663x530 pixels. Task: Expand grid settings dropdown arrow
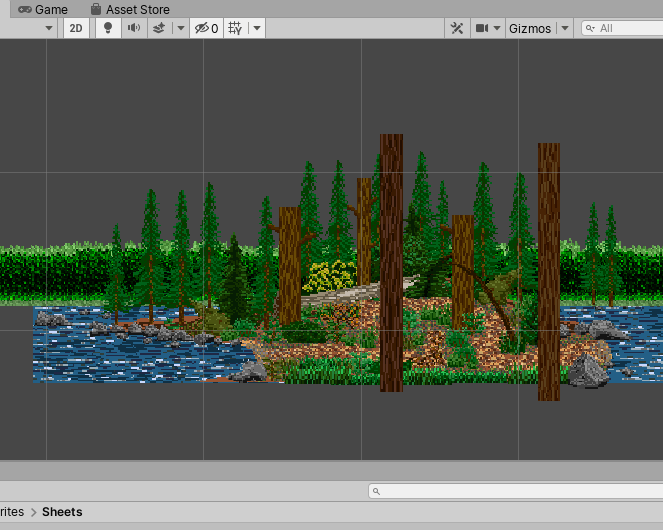pos(257,28)
